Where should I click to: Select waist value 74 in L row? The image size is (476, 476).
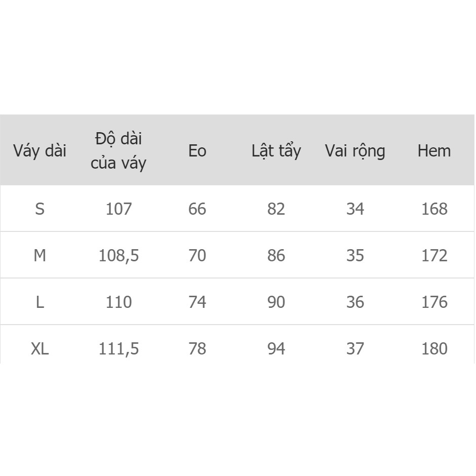[197, 302]
